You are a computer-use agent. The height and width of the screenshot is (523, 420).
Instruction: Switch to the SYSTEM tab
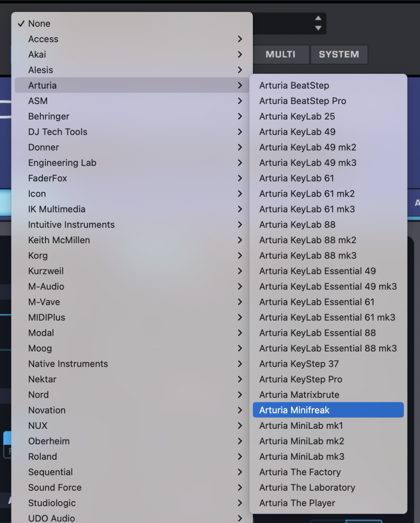tap(339, 54)
